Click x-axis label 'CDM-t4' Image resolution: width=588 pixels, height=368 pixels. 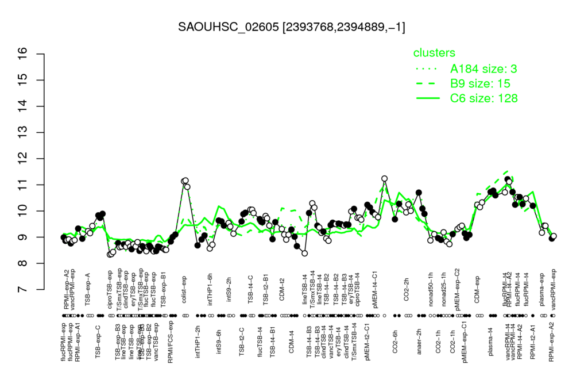(x=291, y=342)
